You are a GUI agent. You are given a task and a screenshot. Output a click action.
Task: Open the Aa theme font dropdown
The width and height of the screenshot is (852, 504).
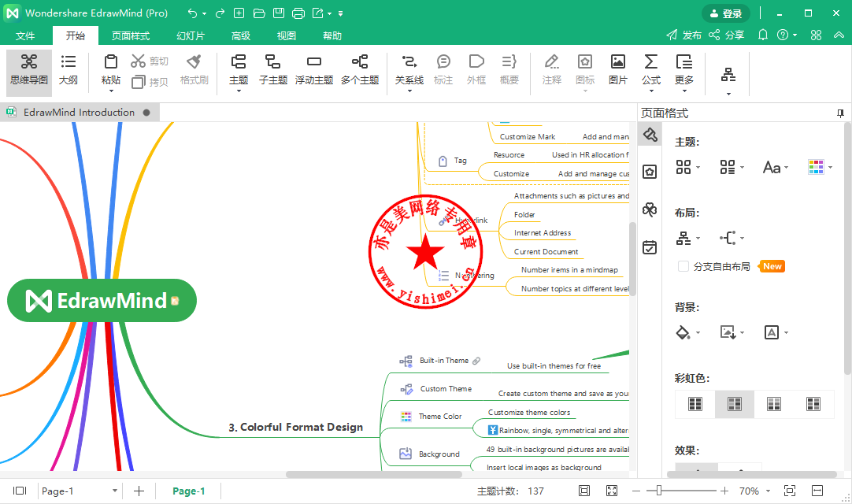click(776, 167)
